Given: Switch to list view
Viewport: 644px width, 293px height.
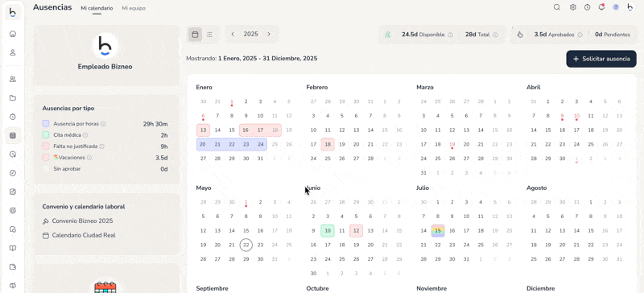Looking at the screenshot, I should click(x=209, y=35).
